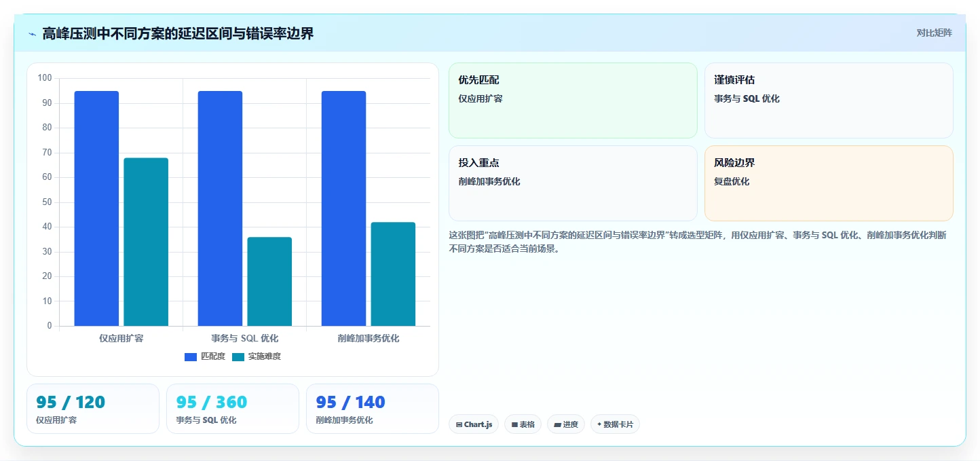The width and height of the screenshot is (980, 461).
Task: Toggle the 实施难度 legend item
Action: point(257,356)
